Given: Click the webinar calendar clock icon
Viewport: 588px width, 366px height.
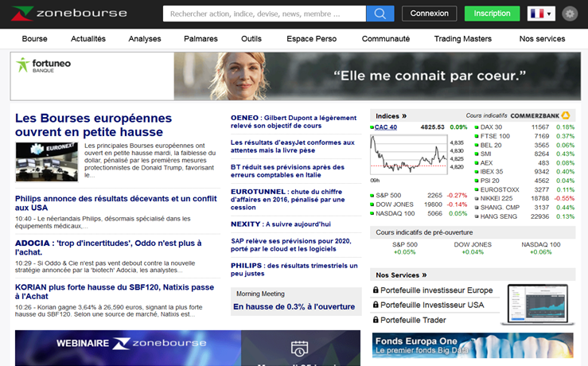Looking at the screenshot, I should (300, 348).
